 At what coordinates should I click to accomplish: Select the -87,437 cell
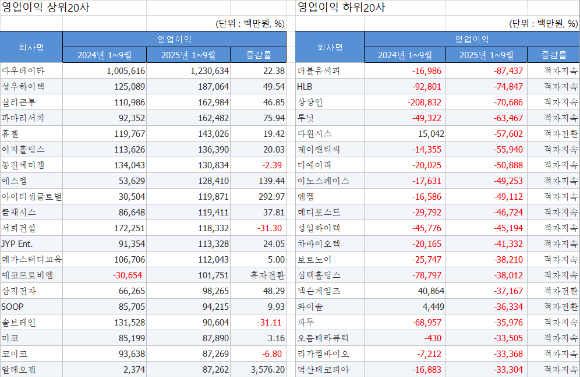pyautogui.click(x=487, y=71)
